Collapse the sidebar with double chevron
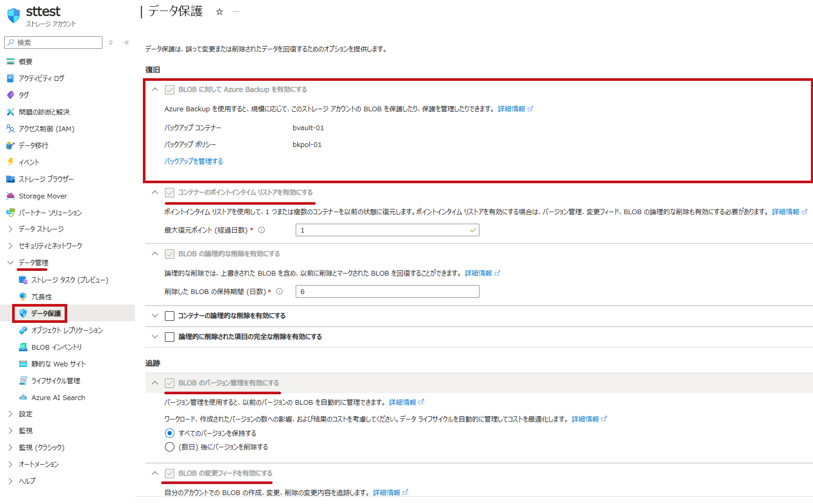The image size is (813, 504). [x=127, y=43]
